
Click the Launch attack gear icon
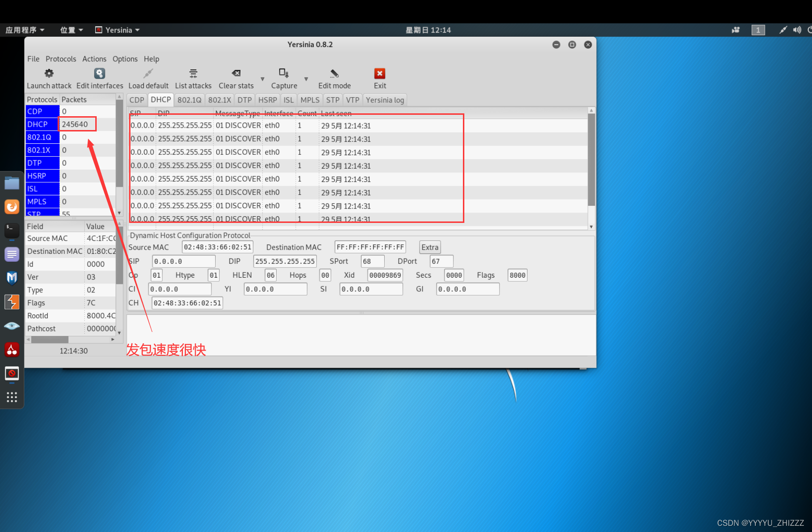[49, 73]
